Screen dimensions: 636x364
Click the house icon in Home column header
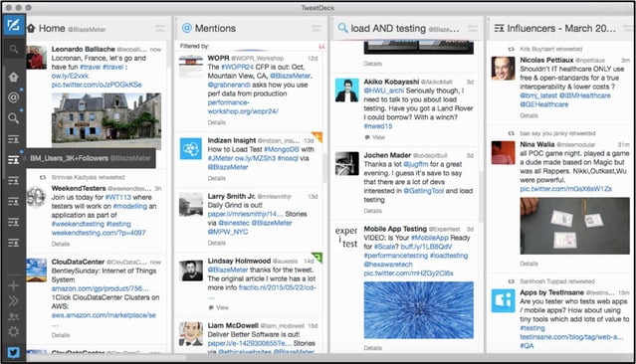pyautogui.click(x=31, y=29)
